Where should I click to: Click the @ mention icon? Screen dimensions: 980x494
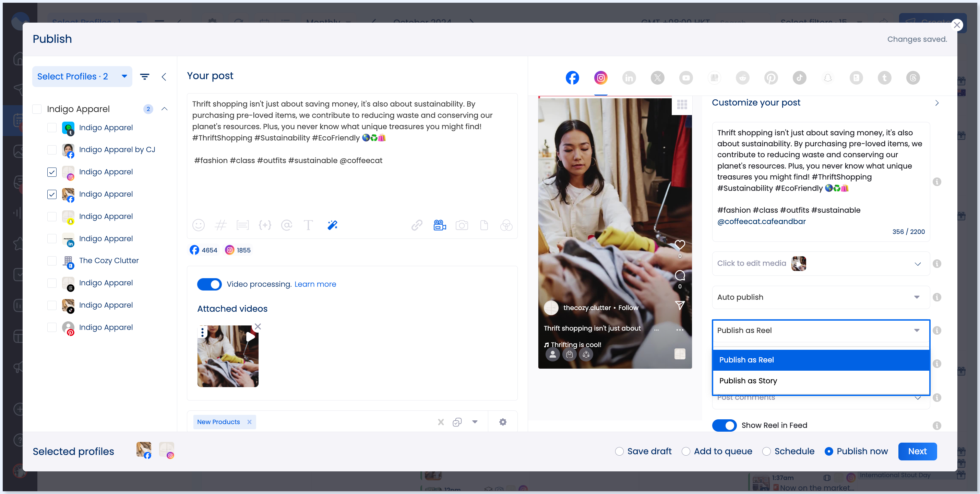point(286,225)
